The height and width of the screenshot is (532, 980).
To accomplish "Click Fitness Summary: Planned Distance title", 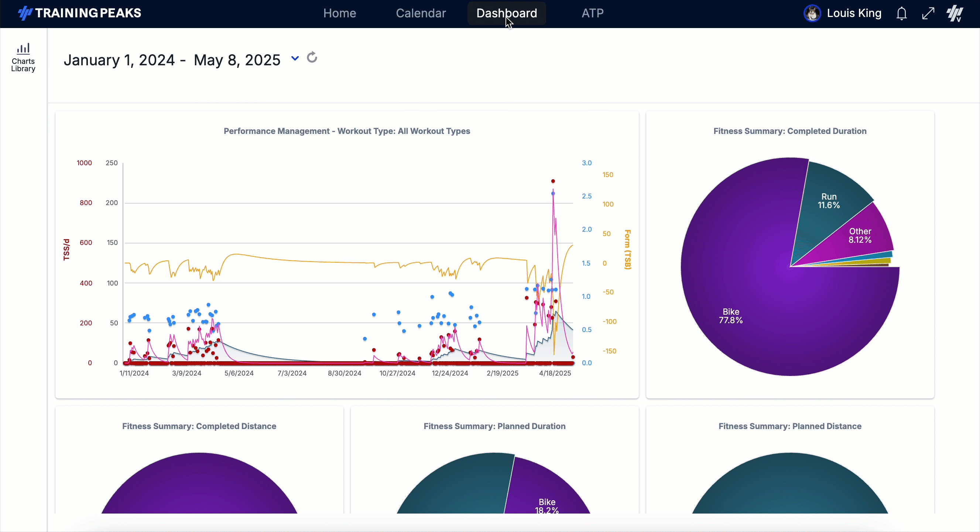I will pos(790,426).
